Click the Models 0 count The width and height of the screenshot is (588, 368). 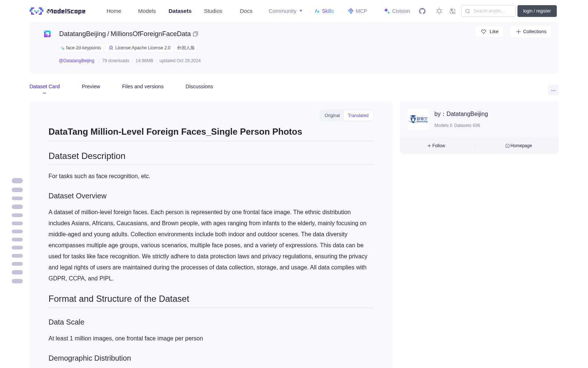pos(443,125)
